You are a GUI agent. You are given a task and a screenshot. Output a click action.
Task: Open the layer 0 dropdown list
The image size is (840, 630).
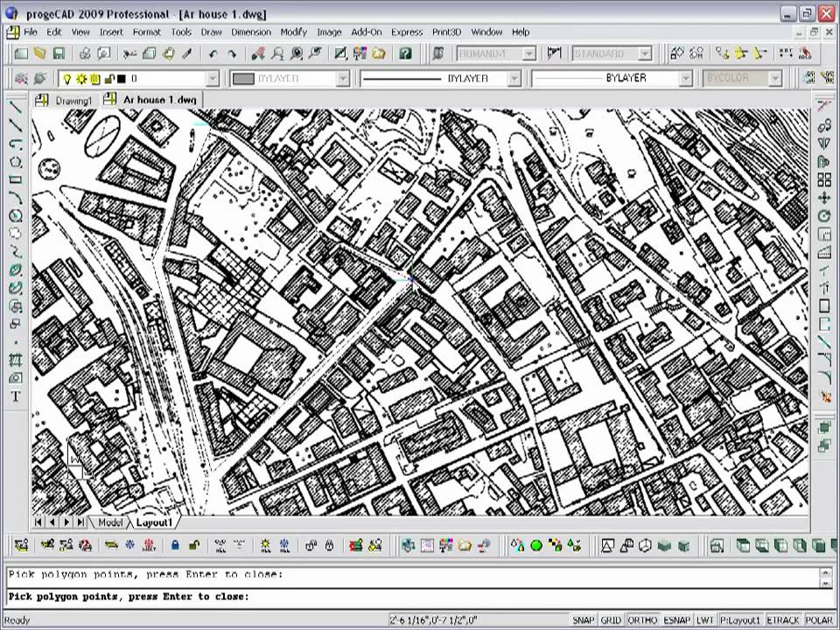pyautogui.click(x=213, y=79)
